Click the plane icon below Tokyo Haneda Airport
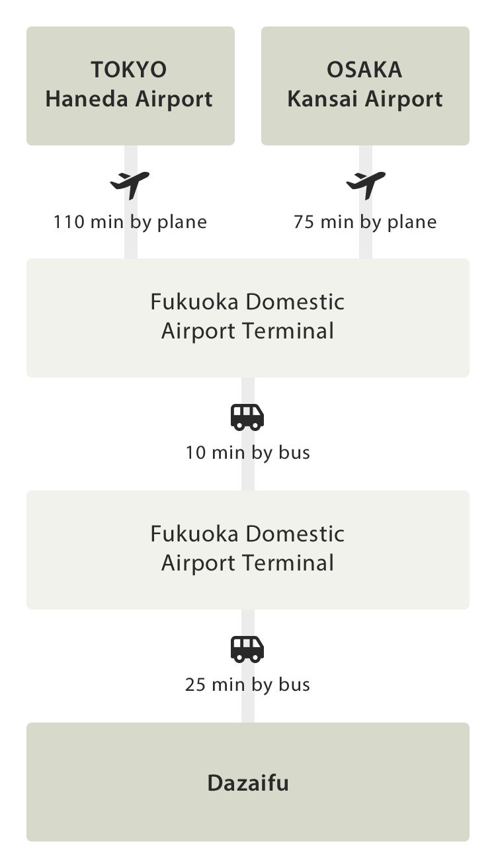496x868 pixels. click(x=130, y=184)
